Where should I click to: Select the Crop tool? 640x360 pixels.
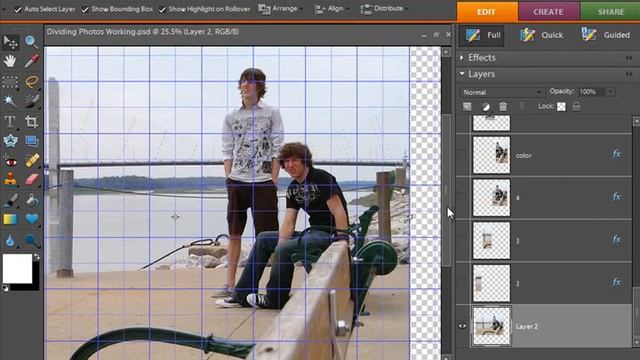tap(31, 121)
